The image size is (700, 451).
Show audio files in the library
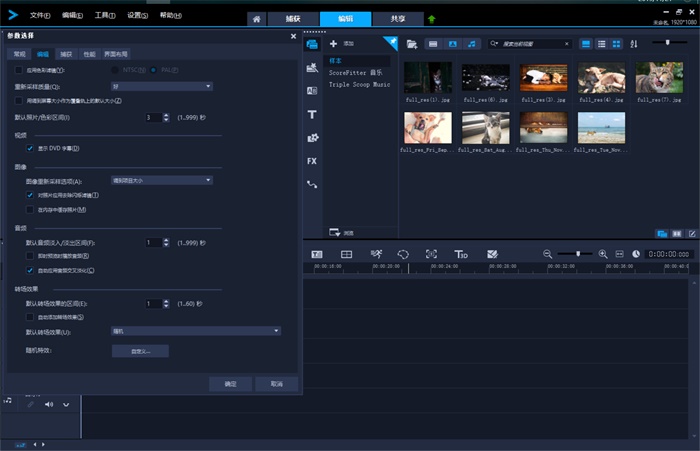pyautogui.click(x=472, y=44)
